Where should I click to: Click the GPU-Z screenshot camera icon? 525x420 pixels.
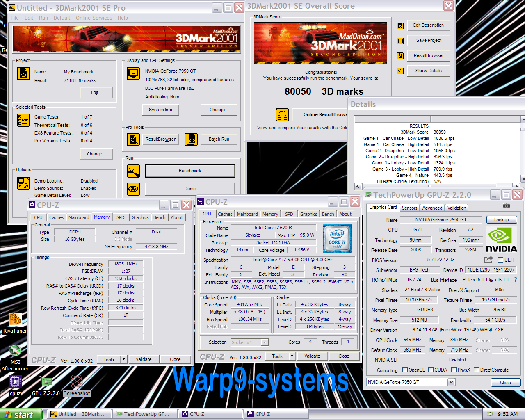pos(507,205)
